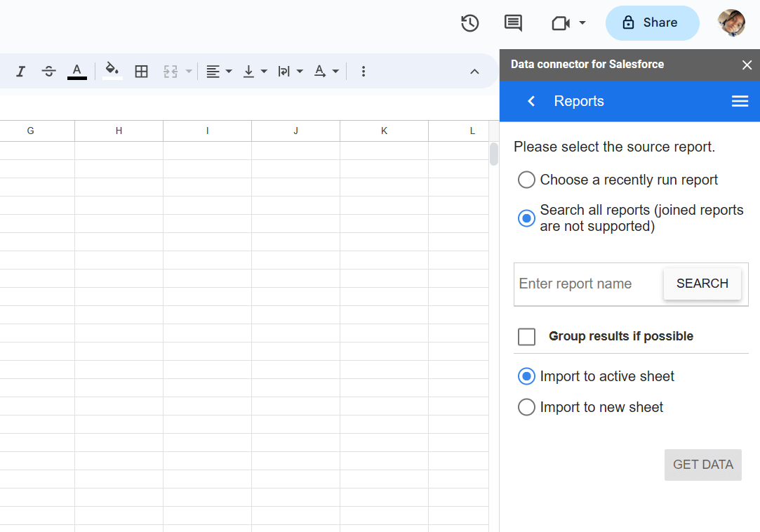Open the add-on hamburger menu
This screenshot has width=760, height=532.
click(x=740, y=101)
